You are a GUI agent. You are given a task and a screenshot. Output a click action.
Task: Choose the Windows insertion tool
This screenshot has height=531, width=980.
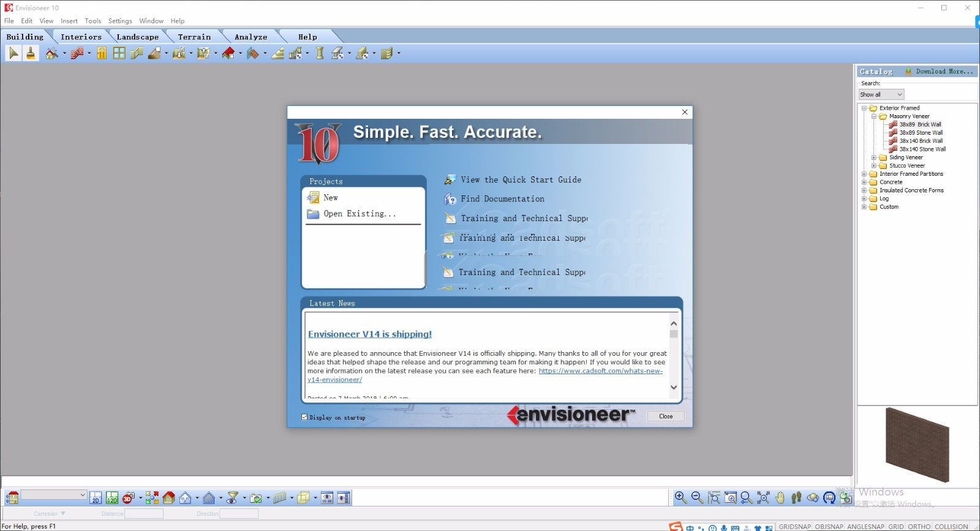pyautogui.click(x=119, y=53)
